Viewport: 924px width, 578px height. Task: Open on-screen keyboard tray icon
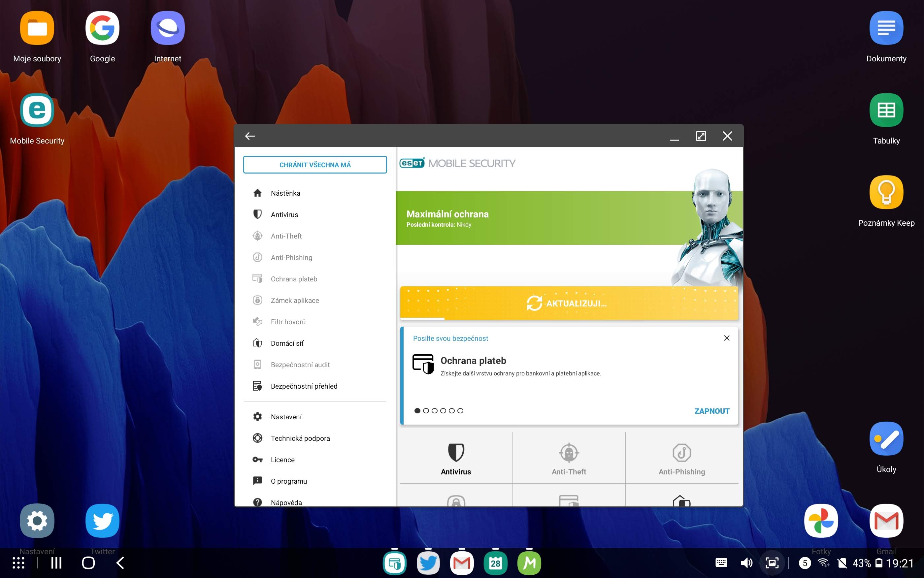721,563
